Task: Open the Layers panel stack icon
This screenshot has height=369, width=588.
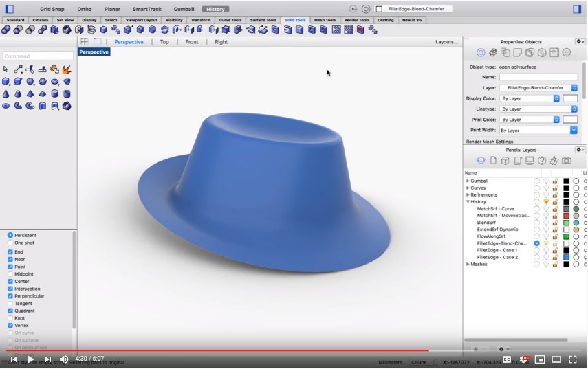Action: [481, 160]
